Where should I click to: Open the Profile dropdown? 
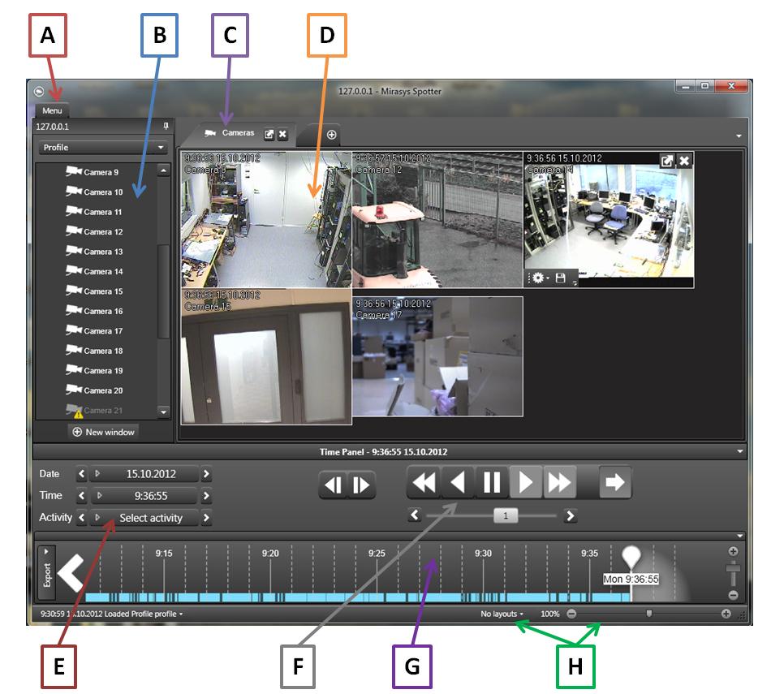pyautogui.click(x=103, y=148)
